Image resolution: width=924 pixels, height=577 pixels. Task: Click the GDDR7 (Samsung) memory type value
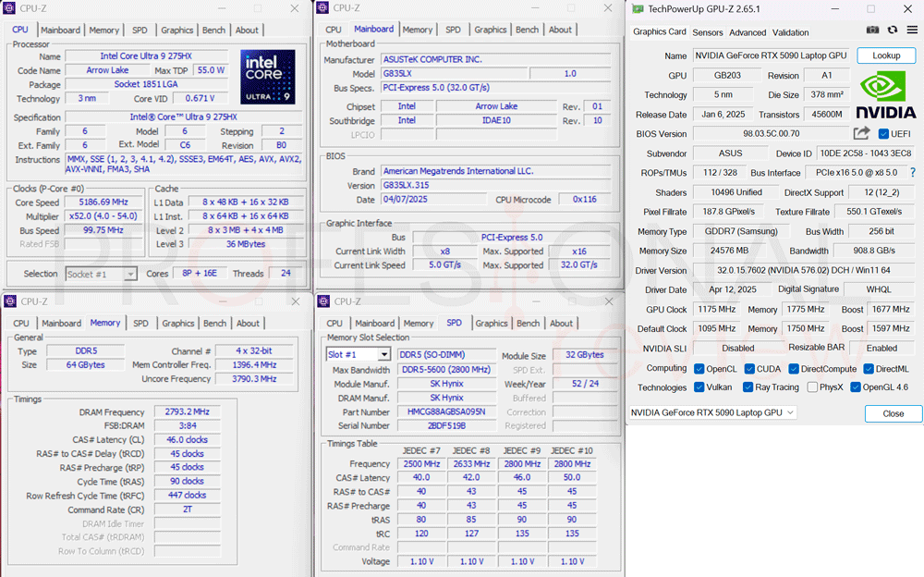tap(741, 231)
